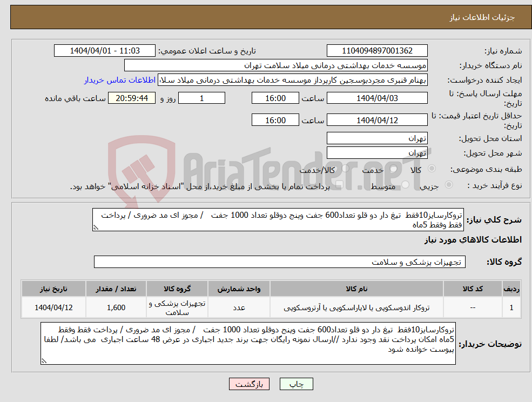
Task: Click the table date cell 1404/04/12
Action: (x=53, y=307)
